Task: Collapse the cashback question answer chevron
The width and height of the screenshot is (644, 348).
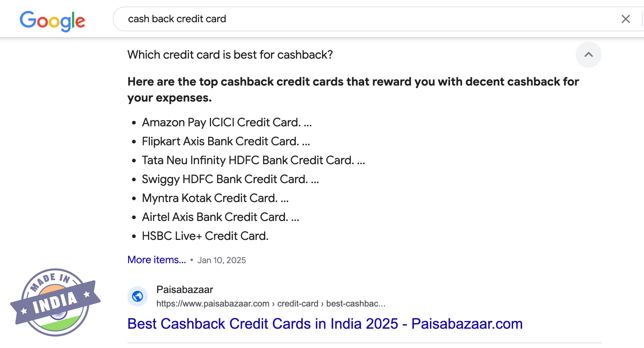Action: 588,55
